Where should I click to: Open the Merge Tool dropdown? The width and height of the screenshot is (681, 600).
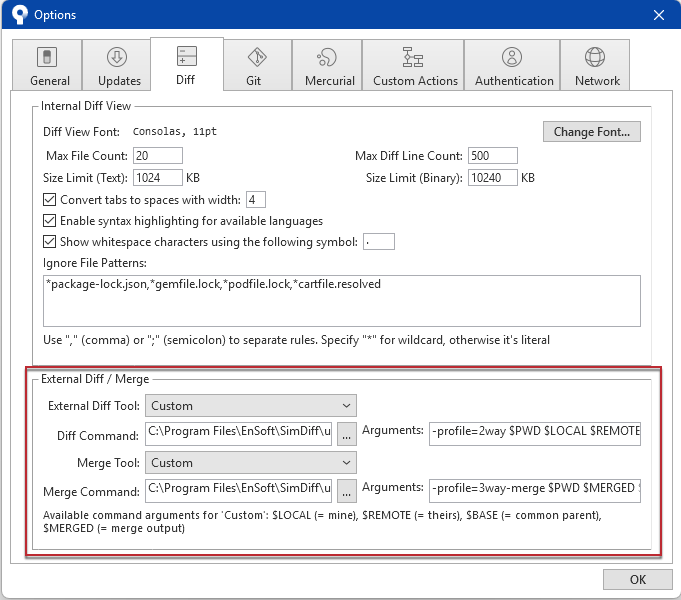point(251,463)
